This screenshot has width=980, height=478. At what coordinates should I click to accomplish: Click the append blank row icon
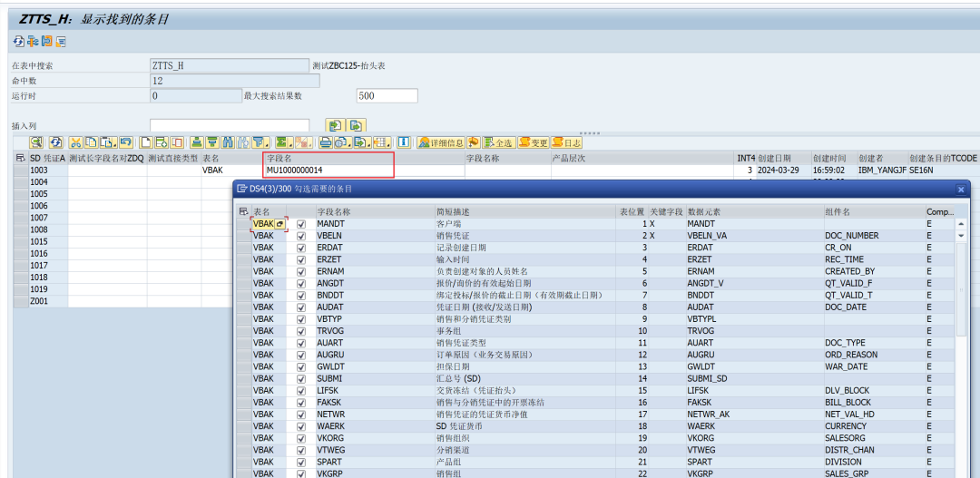pos(146,142)
